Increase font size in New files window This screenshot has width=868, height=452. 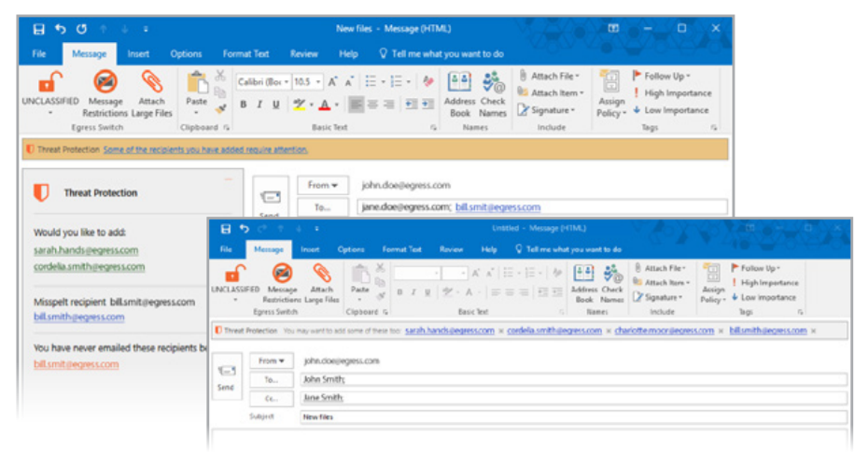[x=332, y=82]
